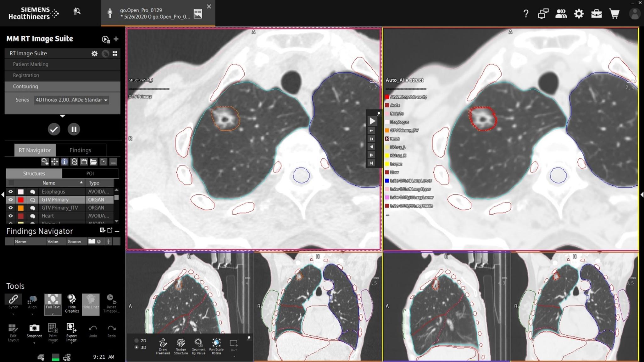
Task: Hide the Esophagus structure contour
Action: coord(10,191)
